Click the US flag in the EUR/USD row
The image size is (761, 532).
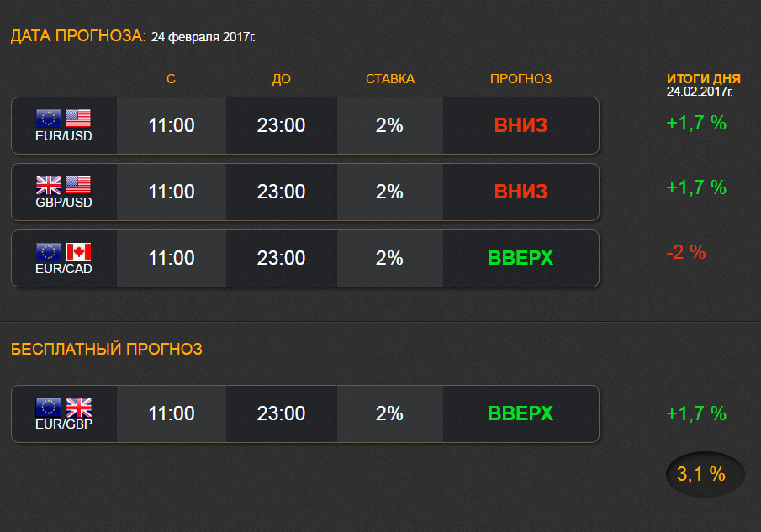pos(78,118)
